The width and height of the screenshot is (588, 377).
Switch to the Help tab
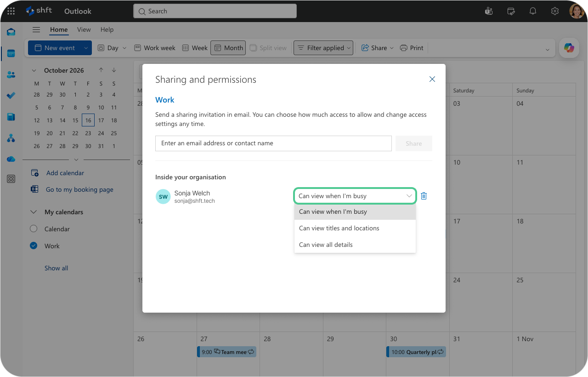[x=107, y=30]
